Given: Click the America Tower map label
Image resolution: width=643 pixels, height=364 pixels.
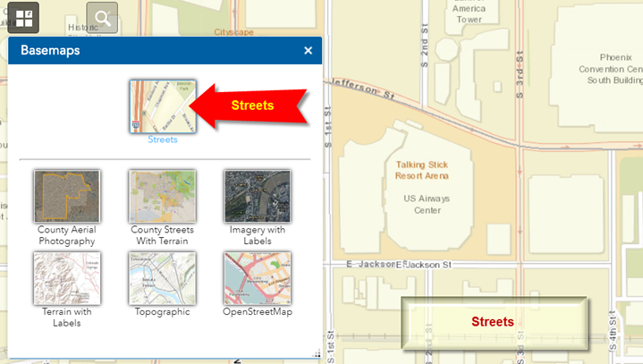Looking at the screenshot, I should 469,13.
